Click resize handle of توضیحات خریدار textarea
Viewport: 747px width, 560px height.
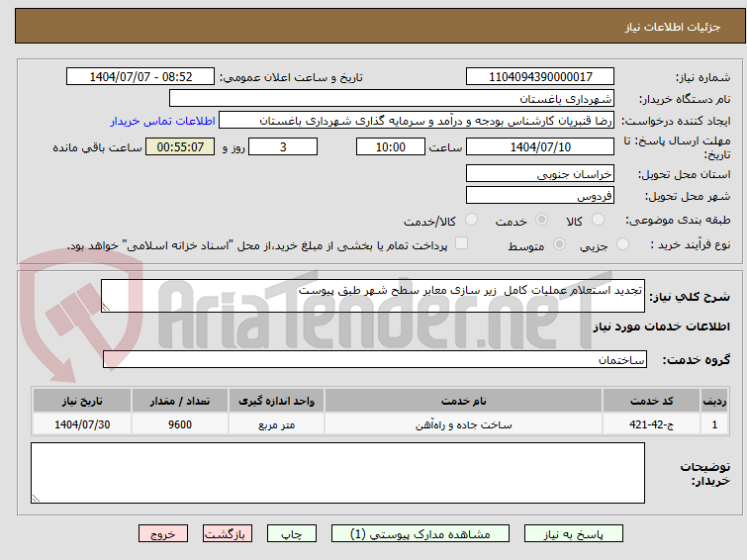pyautogui.click(x=36, y=499)
